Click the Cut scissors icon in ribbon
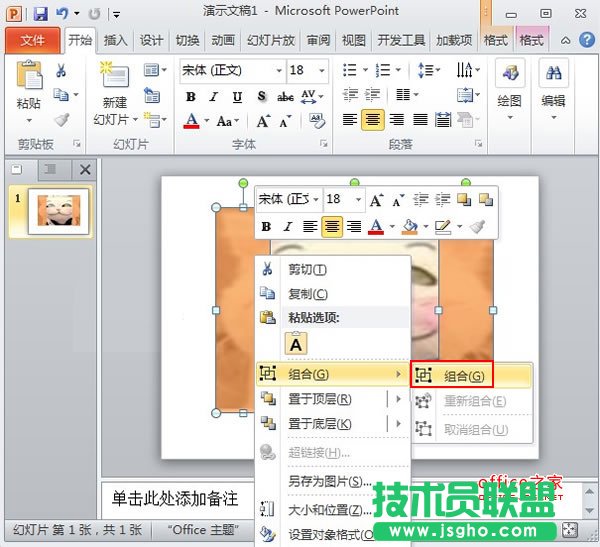 point(61,70)
